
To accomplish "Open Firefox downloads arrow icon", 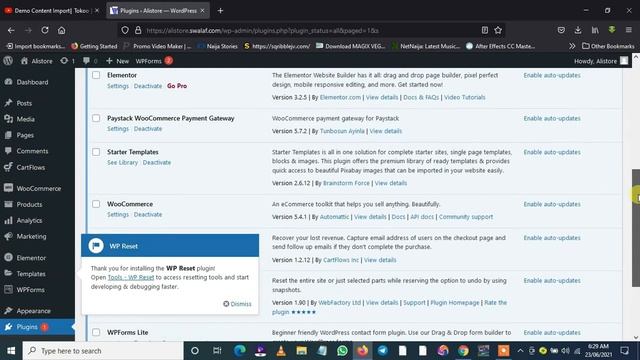I will click(x=578, y=30).
